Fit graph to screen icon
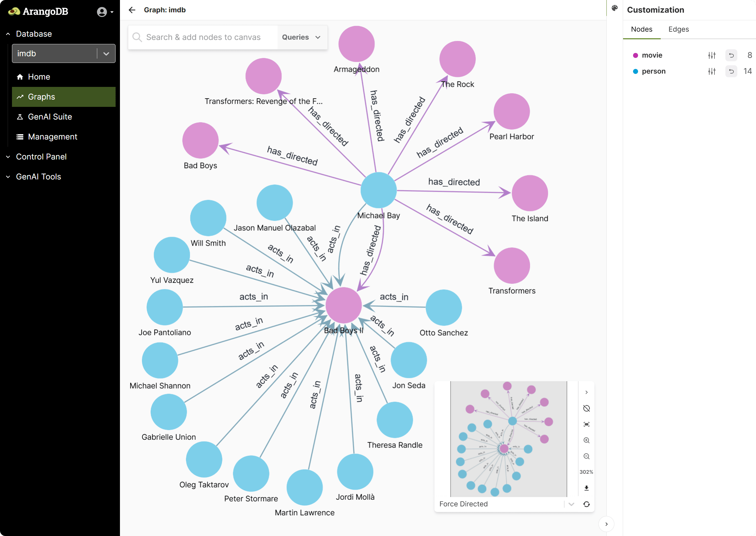756x536 pixels. (x=586, y=424)
